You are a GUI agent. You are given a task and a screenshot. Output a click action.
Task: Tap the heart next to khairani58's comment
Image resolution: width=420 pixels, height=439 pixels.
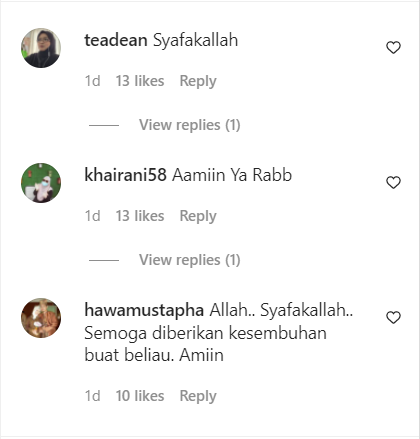pyautogui.click(x=393, y=182)
